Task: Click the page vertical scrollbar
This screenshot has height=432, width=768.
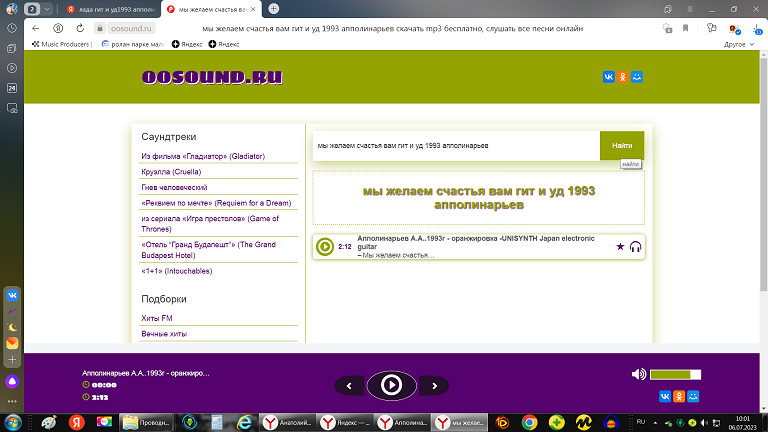Action: point(764,174)
